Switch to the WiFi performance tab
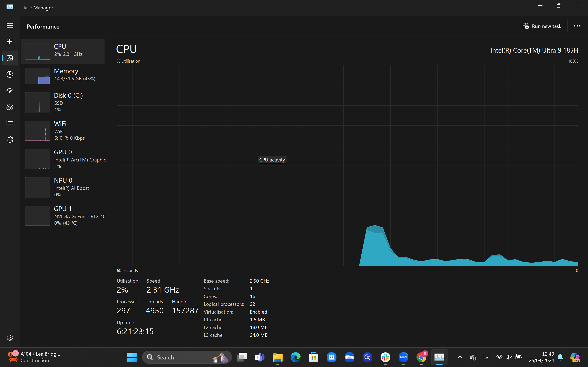Screen dimensions: 588x367 point(63,130)
